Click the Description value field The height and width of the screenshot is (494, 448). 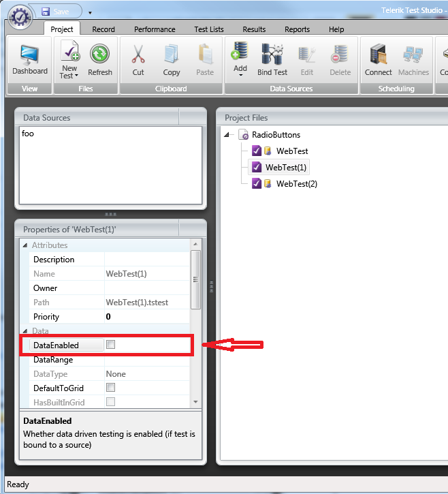[x=147, y=260]
